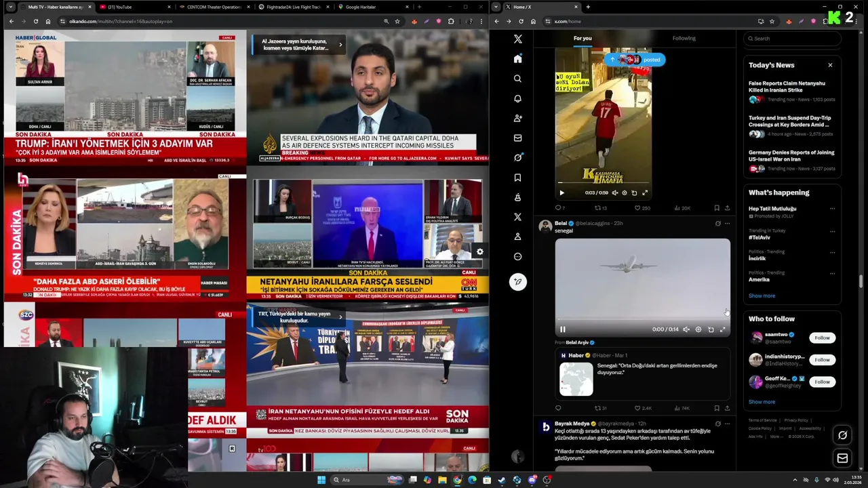Image resolution: width=868 pixels, height=488 pixels.
Task: Click the compose Post feather button
Action: click(517, 282)
